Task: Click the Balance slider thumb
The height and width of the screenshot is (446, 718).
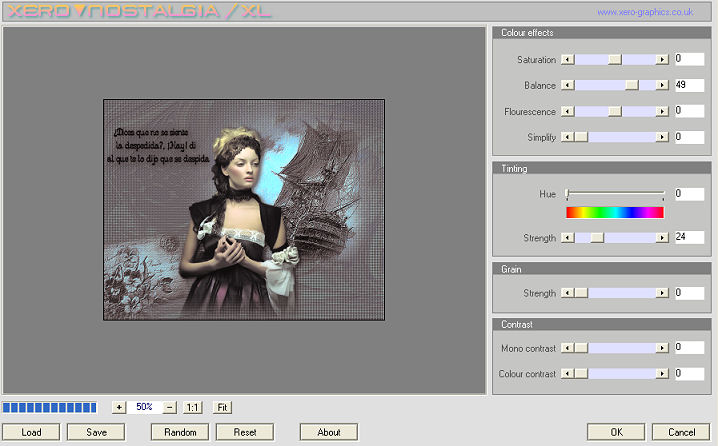Action: click(632, 85)
